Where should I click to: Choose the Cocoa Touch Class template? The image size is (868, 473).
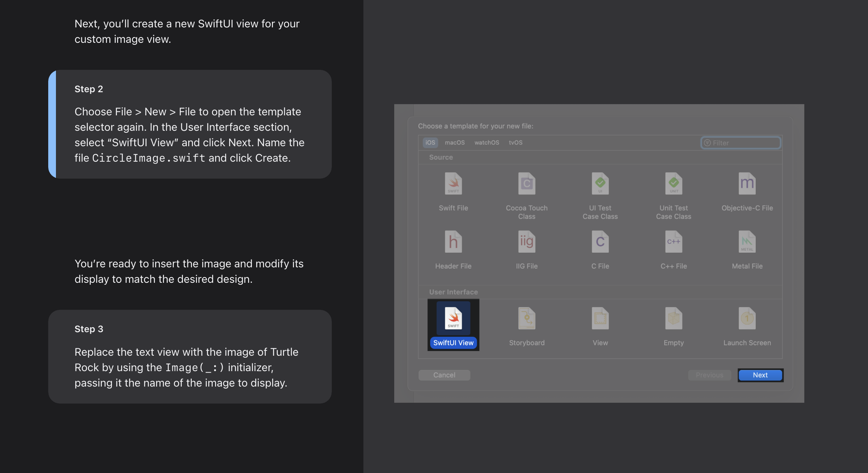pyautogui.click(x=527, y=184)
